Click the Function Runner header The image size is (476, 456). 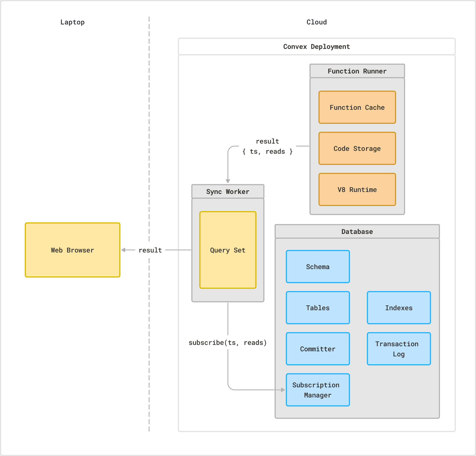[x=357, y=71]
